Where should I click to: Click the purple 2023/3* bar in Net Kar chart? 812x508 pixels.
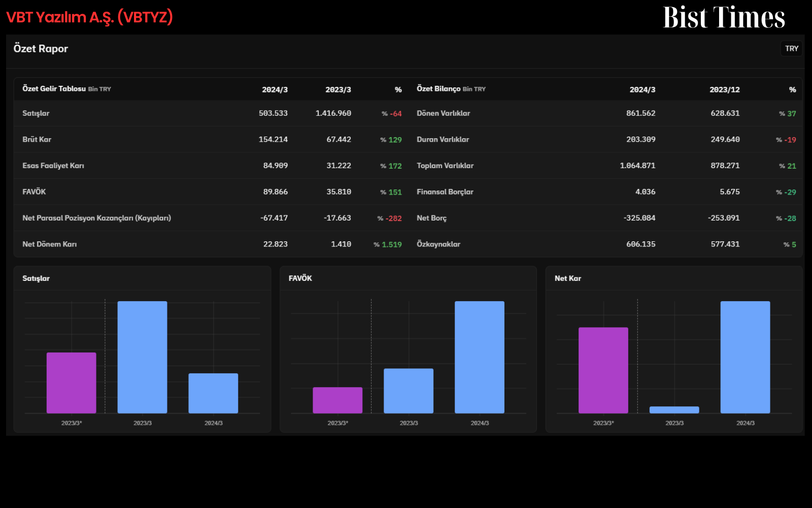603,370
